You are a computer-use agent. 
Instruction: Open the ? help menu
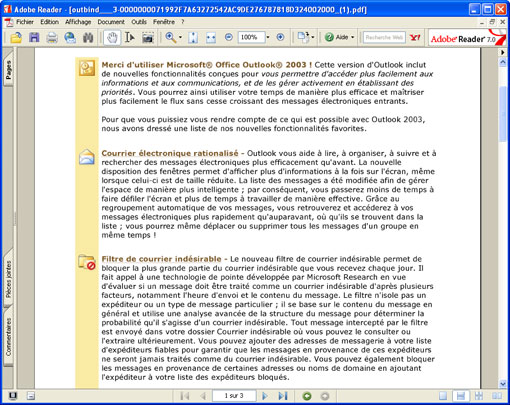pos(183,22)
